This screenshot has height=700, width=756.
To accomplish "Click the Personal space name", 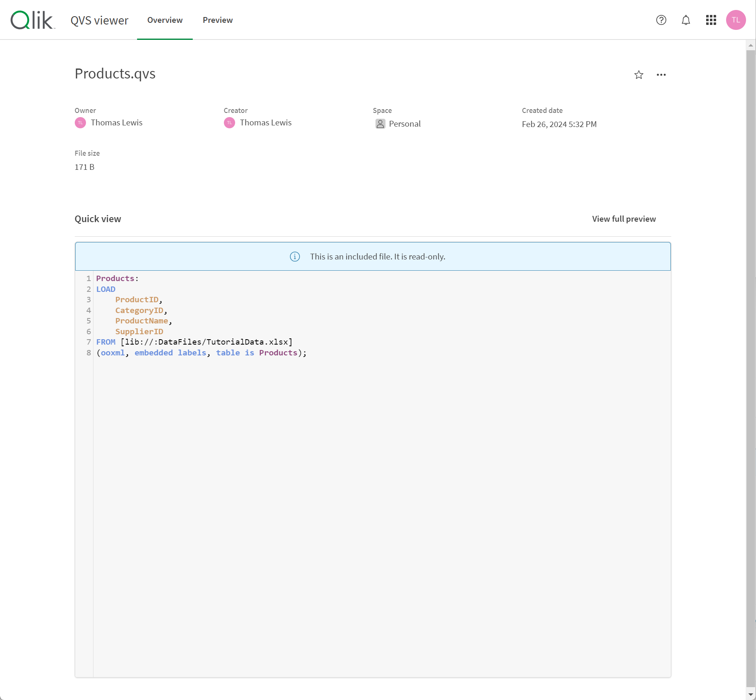I will click(405, 124).
